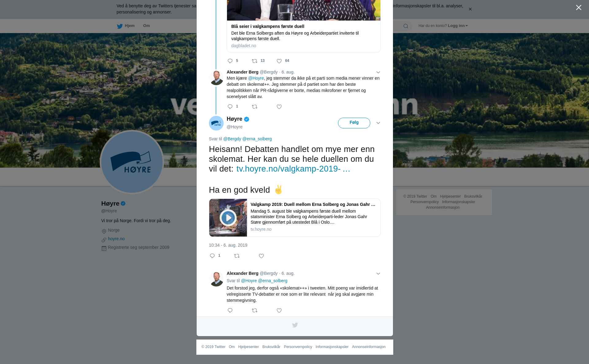Retweet the main Høyre tweet
The height and width of the screenshot is (364, 589).
click(237, 256)
